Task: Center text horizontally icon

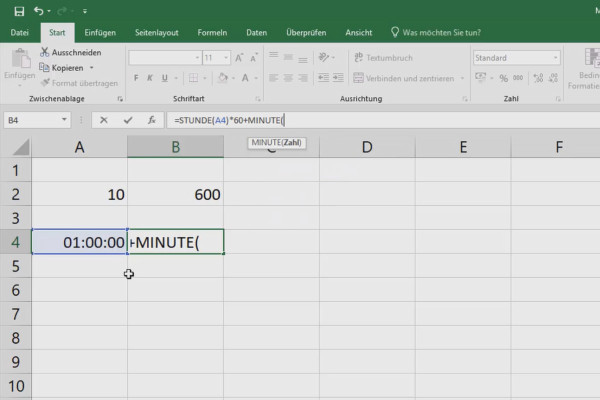Action: (288, 78)
